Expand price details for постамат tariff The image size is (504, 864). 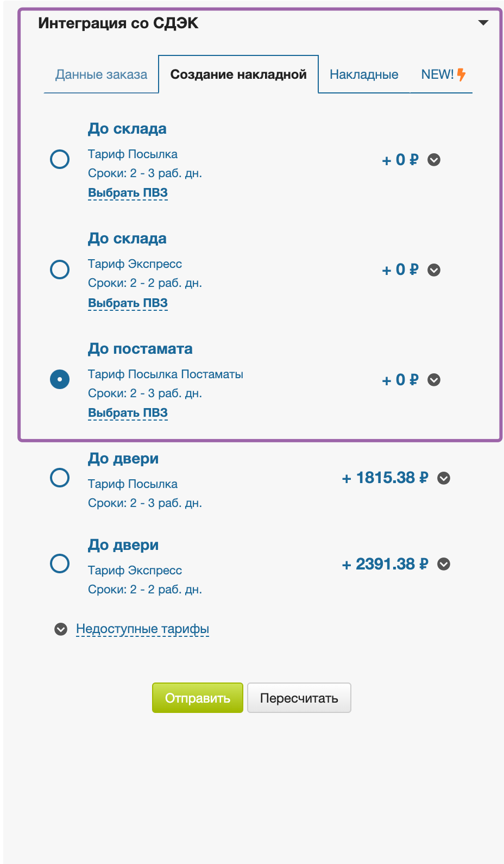pos(434,380)
